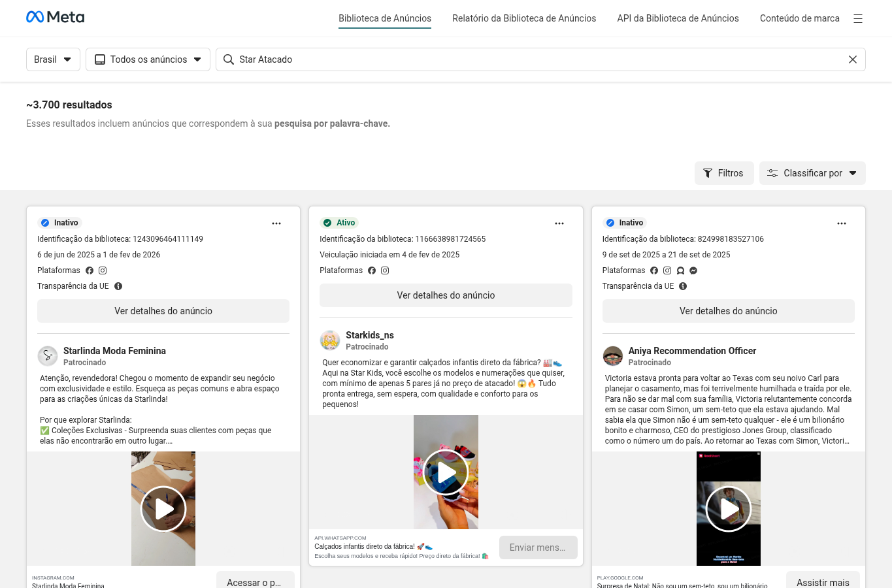The width and height of the screenshot is (892, 588).
Task: Open the Classificar por sort dropdown
Action: [812, 173]
